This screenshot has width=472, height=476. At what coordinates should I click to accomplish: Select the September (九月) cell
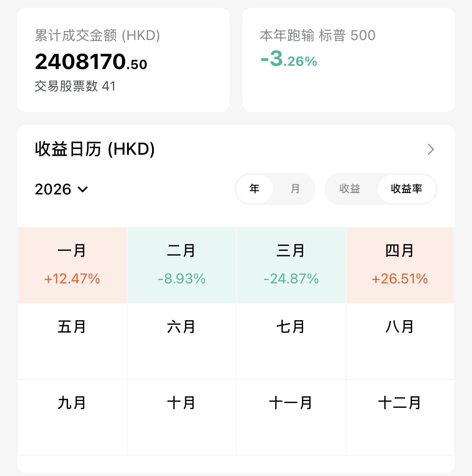(x=72, y=417)
